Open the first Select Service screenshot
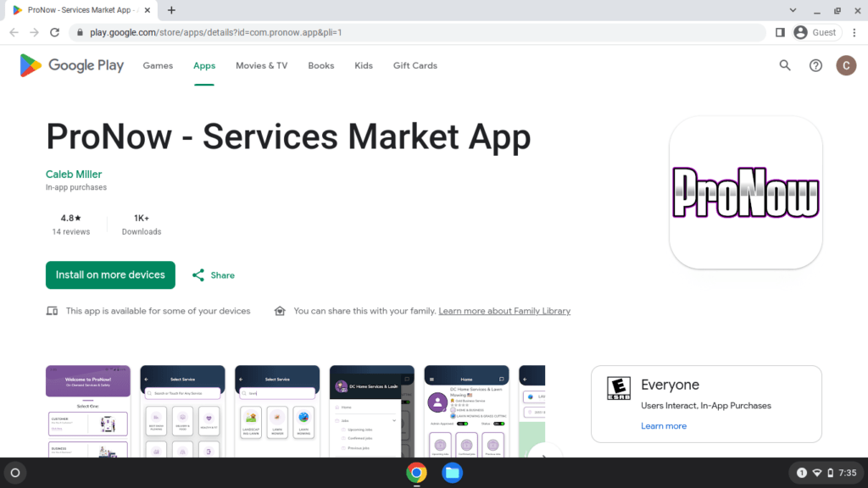This screenshot has height=488, width=868. click(x=183, y=411)
